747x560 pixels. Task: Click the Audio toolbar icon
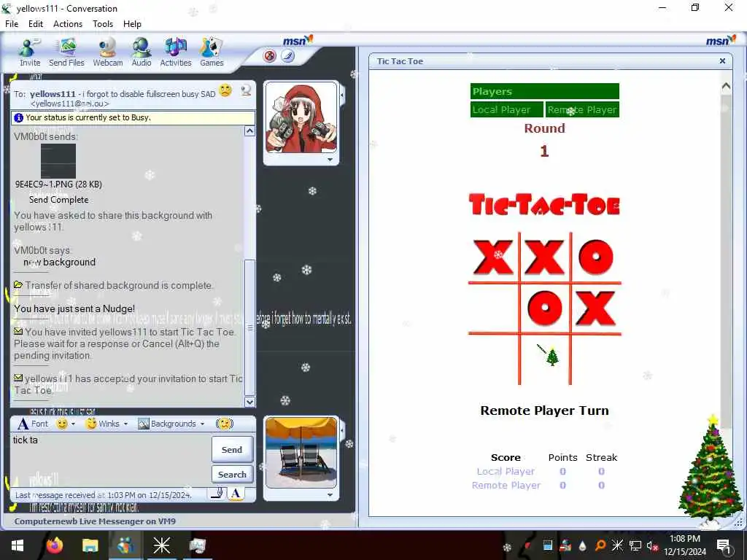142,52
